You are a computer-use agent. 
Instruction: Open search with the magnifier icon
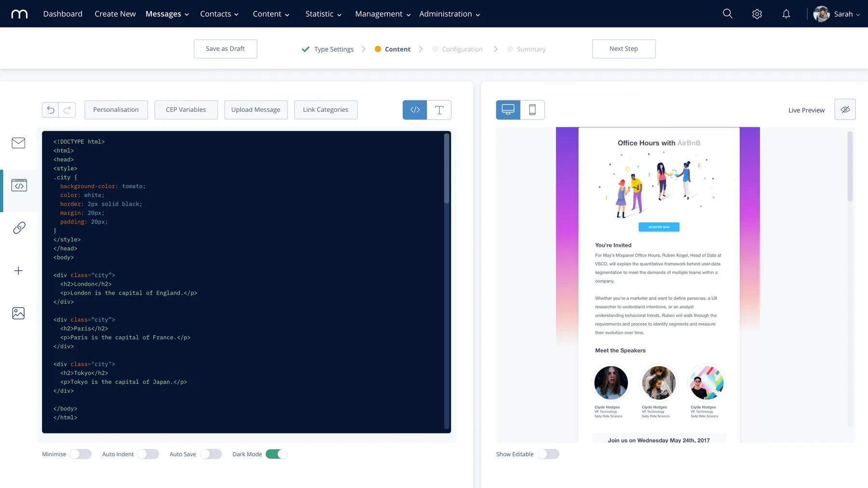pyautogui.click(x=728, y=14)
